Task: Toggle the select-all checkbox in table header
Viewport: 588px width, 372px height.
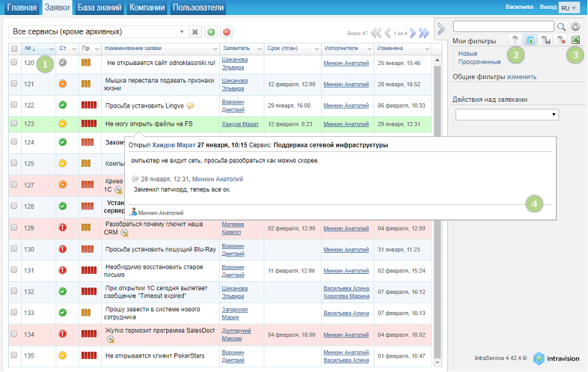Action: [x=14, y=48]
